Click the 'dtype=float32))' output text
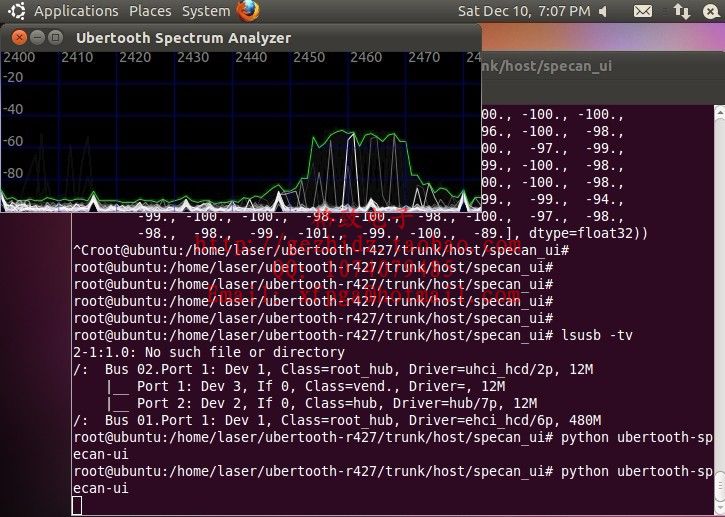The width and height of the screenshot is (725, 517). click(x=588, y=234)
